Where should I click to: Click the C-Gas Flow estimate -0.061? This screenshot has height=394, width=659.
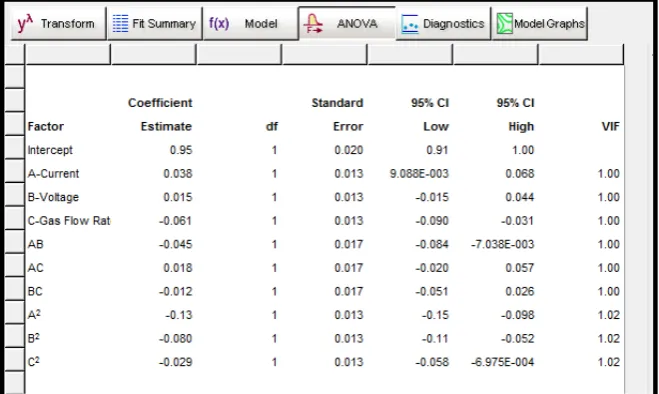[x=176, y=221]
